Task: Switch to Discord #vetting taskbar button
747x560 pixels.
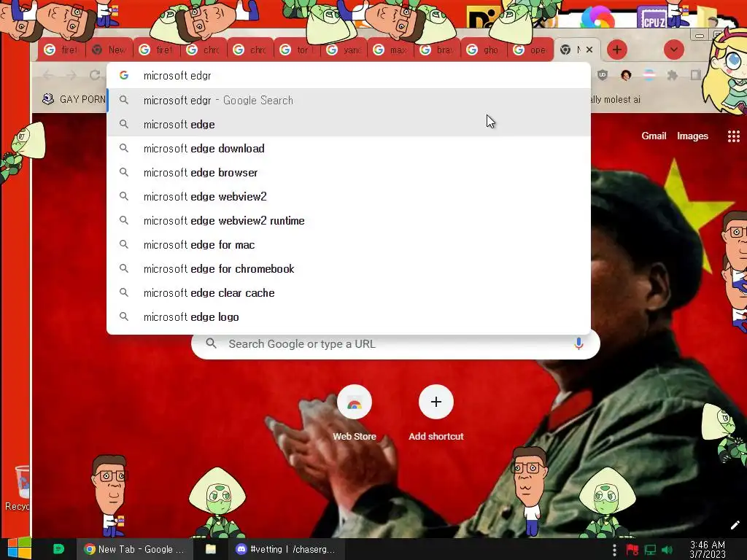Action: (x=285, y=549)
